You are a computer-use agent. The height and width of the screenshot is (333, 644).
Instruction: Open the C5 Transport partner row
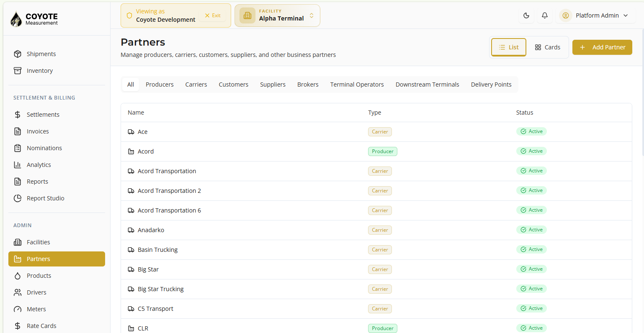[x=376, y=309]
